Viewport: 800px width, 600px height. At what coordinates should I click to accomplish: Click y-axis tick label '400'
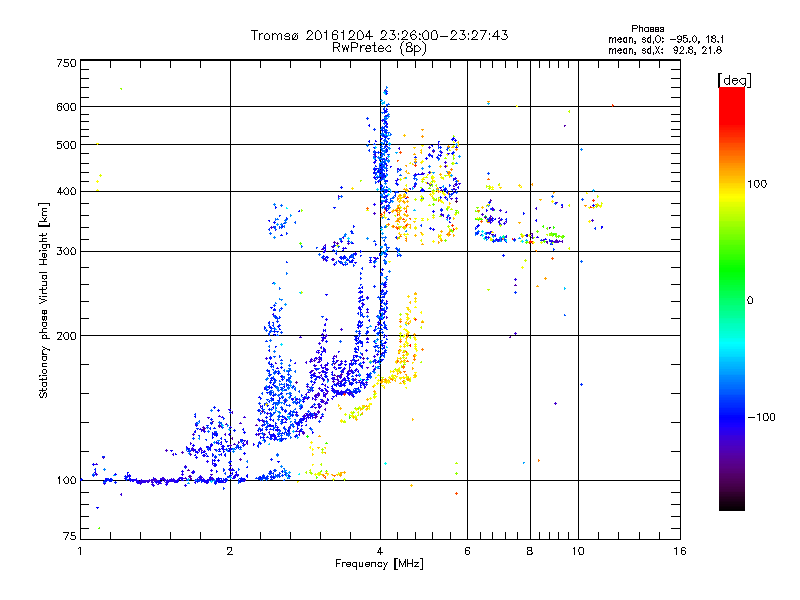(x=66, y=192)
